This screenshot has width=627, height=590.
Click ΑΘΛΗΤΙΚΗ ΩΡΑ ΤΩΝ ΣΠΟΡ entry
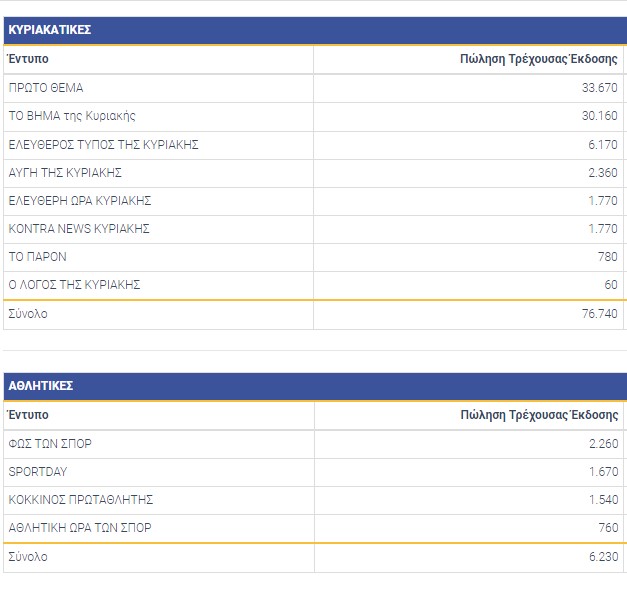click(80, 528)
